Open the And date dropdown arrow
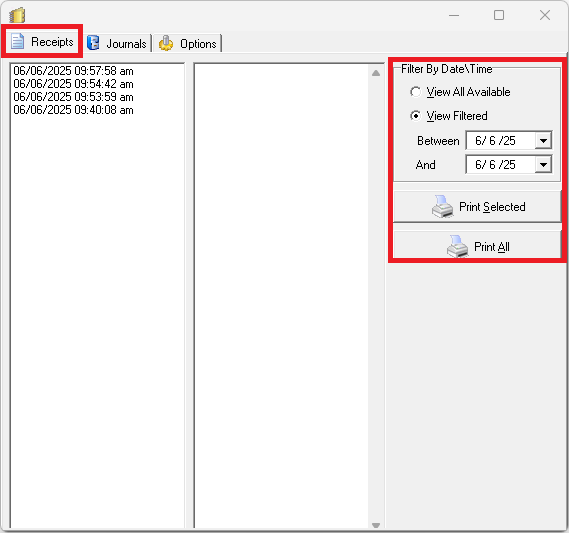569x533 pixels. (543, 165)
